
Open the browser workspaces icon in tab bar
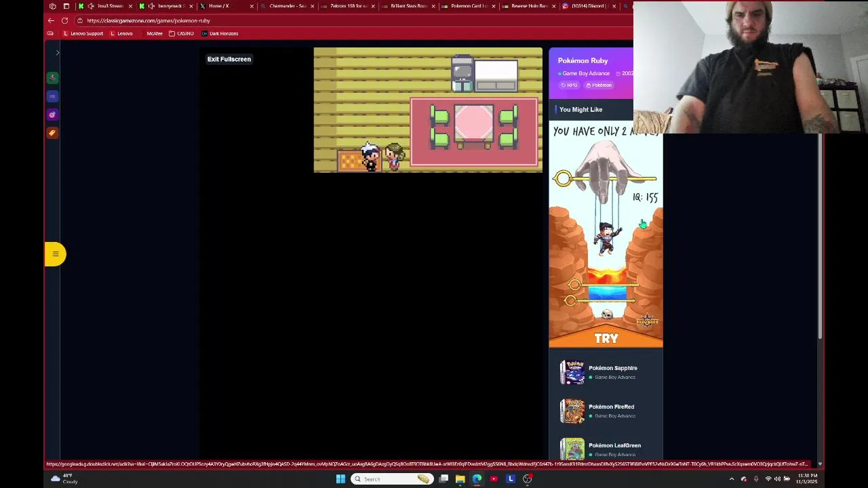52,6
